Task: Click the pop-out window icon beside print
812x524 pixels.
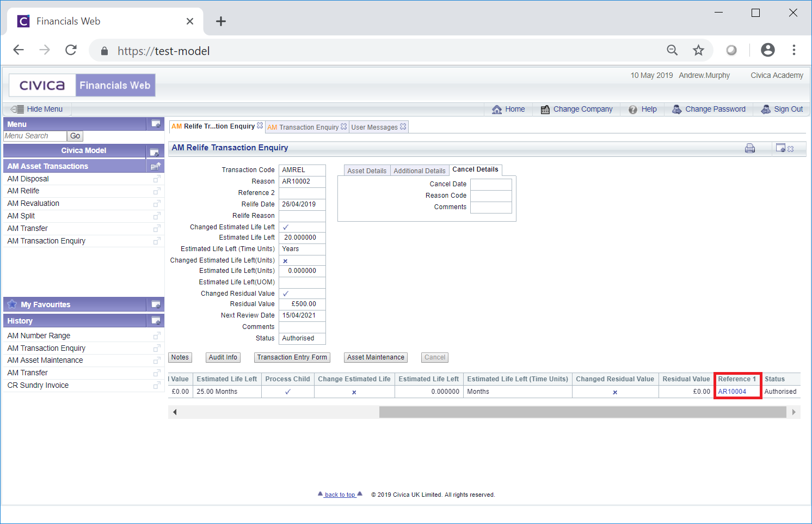Action: click(780, 148)
